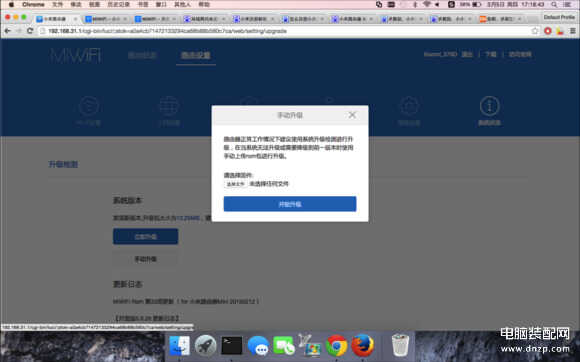Screen dimensions: 580x362
Task: Open the 路由设置 navigation tab
Action: (196, 55)
